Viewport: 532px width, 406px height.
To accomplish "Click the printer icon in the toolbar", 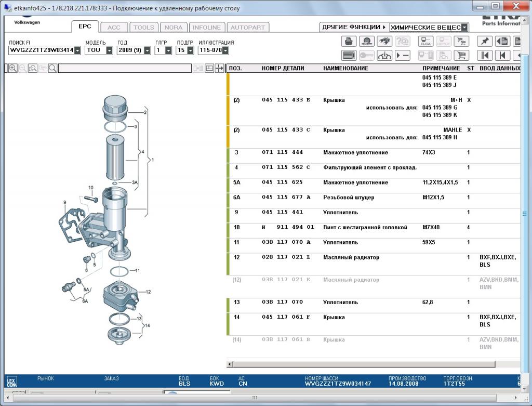I will pos(349,42).
